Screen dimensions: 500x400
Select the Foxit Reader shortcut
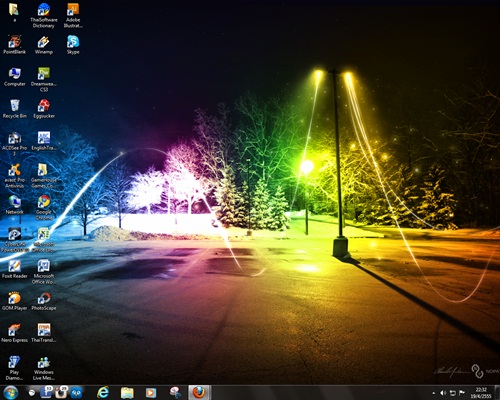point(15,269)
